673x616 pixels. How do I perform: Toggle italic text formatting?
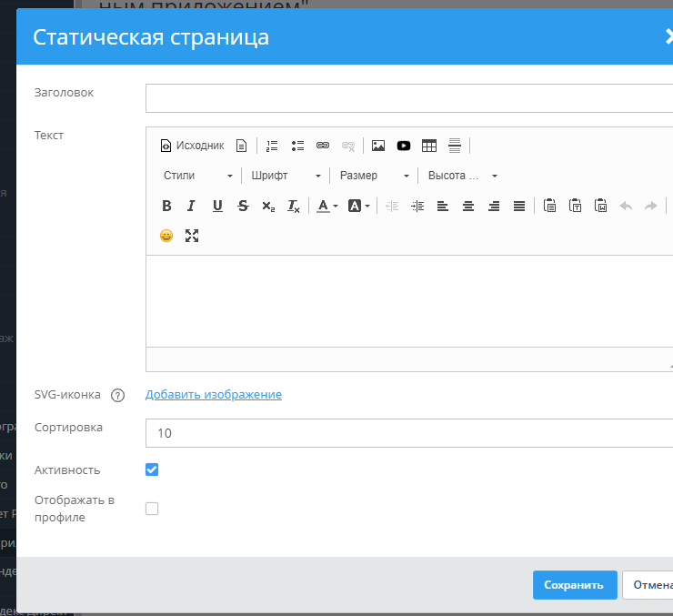(192, 206)
